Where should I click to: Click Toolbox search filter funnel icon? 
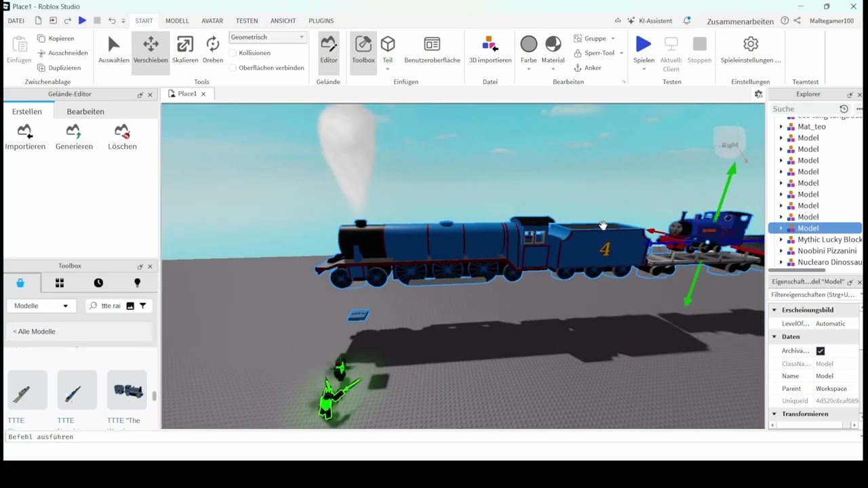(143, 306)
